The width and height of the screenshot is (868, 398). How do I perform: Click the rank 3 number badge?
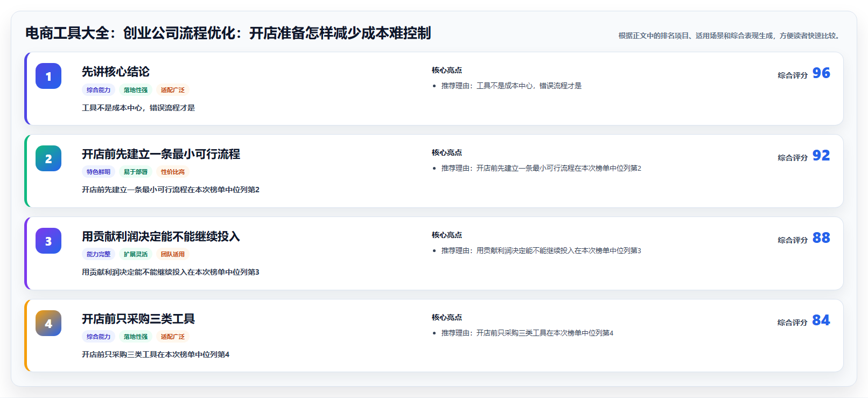(x=48, y=241)
